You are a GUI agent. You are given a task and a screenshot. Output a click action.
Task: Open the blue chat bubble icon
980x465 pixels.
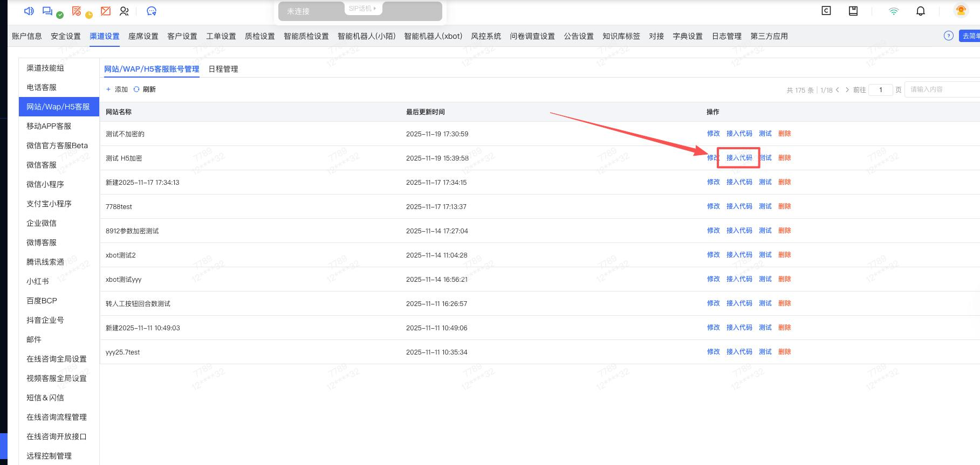[152, 11]
